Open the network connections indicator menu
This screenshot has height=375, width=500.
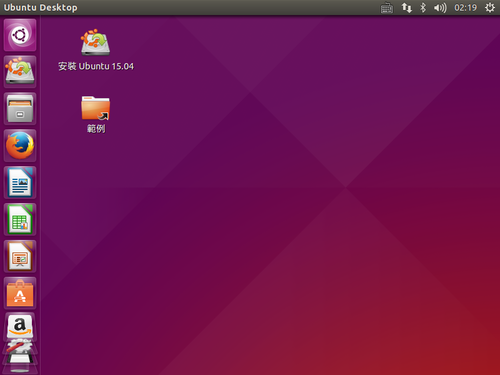click(x=406, y=8)
